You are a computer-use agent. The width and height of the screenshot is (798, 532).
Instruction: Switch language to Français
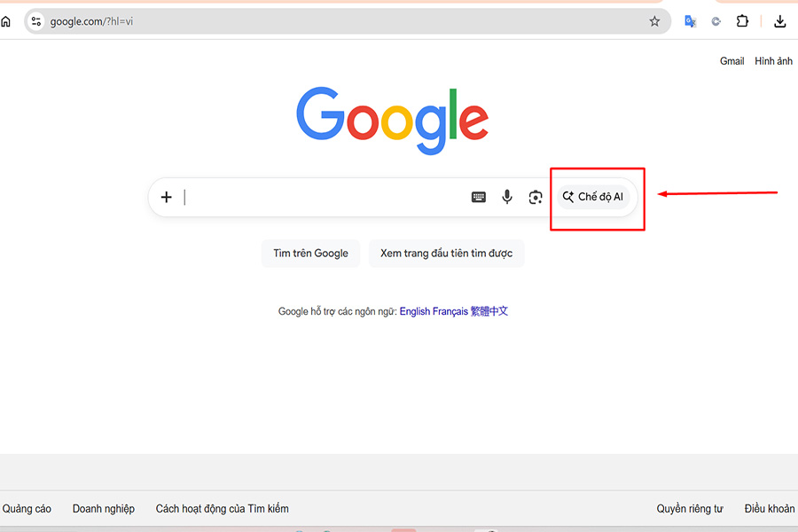[450, 311]
